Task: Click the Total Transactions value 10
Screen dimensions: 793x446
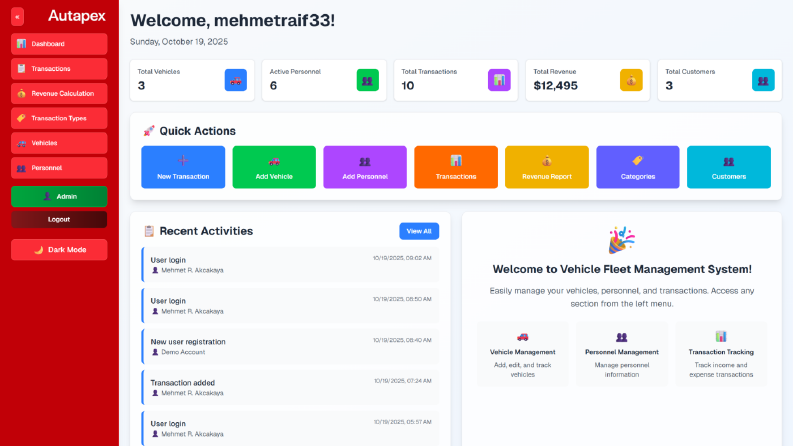Action: pyautogui.click(x=408, y=86)
